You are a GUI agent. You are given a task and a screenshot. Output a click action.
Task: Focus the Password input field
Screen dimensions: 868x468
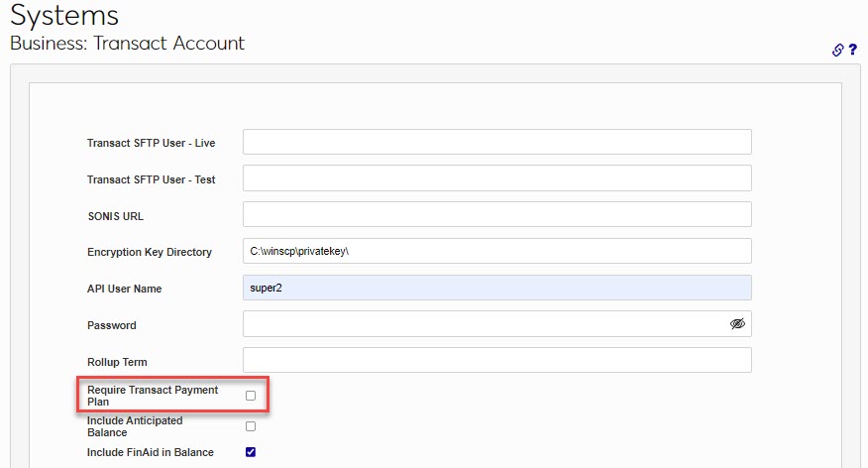point(497,323)
